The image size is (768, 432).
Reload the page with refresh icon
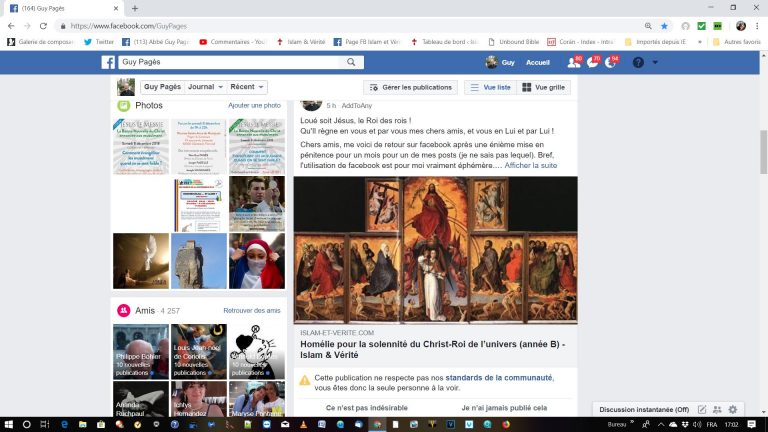click(x=43, y=26)
